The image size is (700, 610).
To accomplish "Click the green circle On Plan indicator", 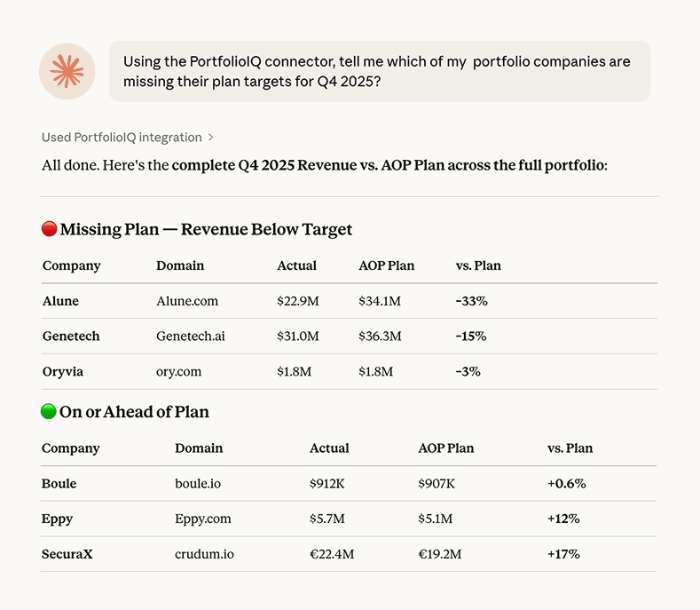I will click(49, 412).
